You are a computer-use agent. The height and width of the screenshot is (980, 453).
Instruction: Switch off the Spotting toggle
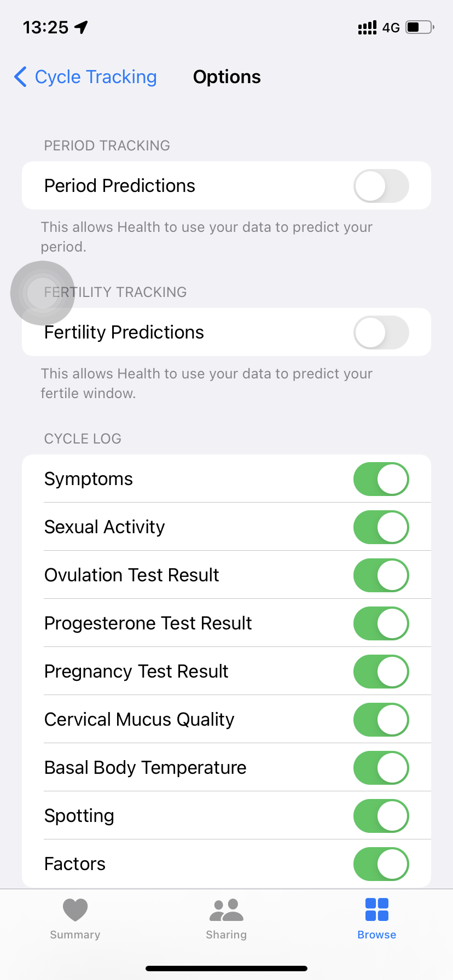coord(381,816)
